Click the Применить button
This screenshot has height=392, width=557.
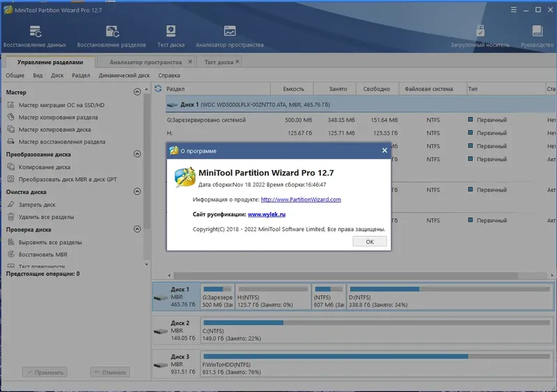tap(45, 373)
